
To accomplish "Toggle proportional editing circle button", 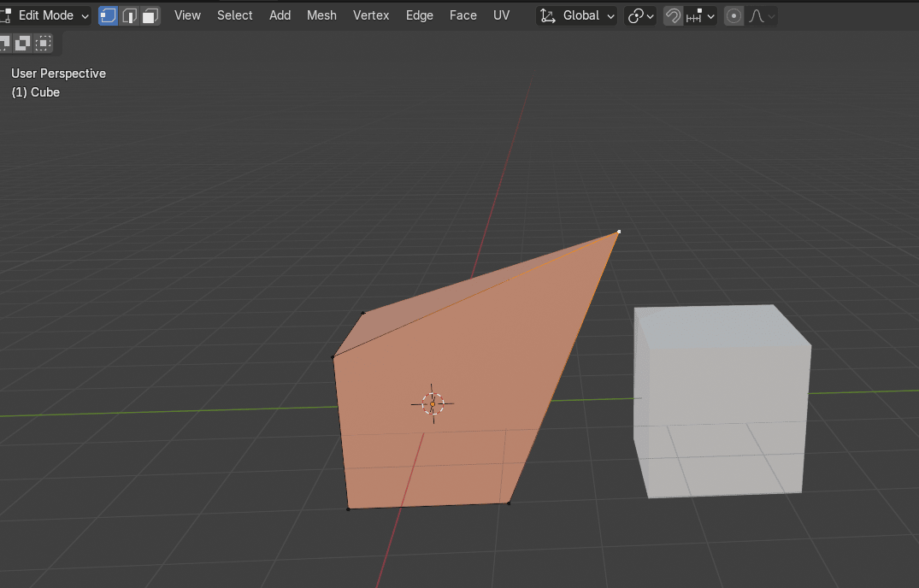I will (x=733, y=15).
